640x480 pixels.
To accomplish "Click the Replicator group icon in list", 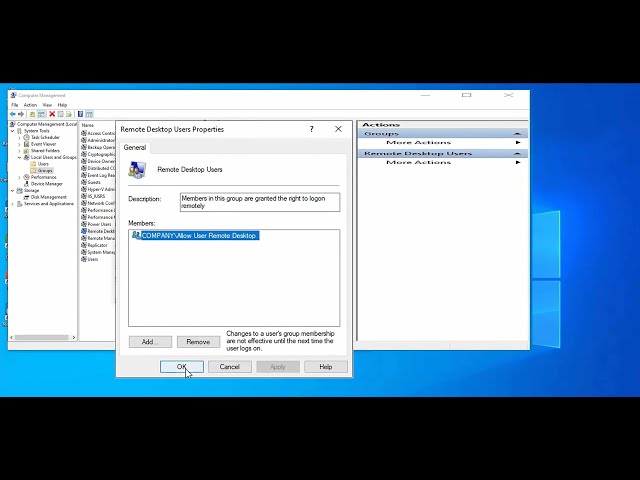I will click(x=84, y=245).
